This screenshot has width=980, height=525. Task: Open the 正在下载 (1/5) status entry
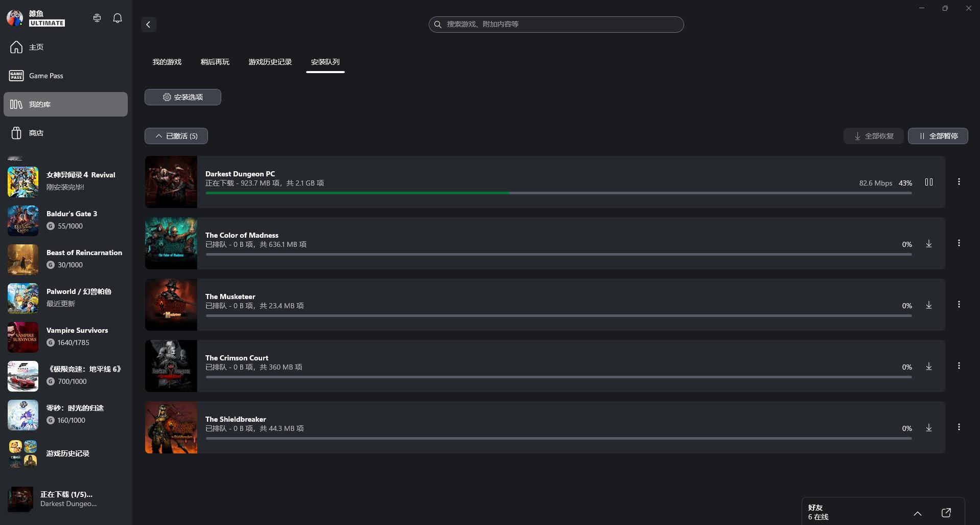pos(65,499)
